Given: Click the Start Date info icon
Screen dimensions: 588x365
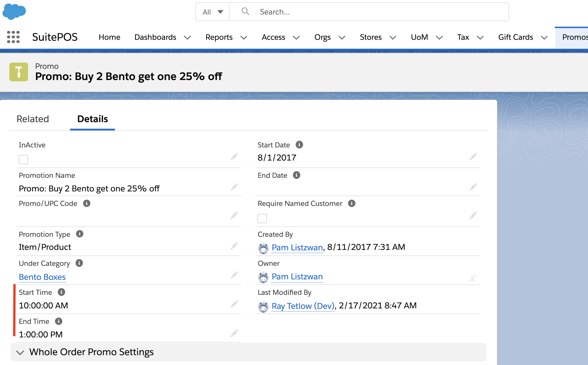Looking at the screenshot, I should [x=299, y=145].
